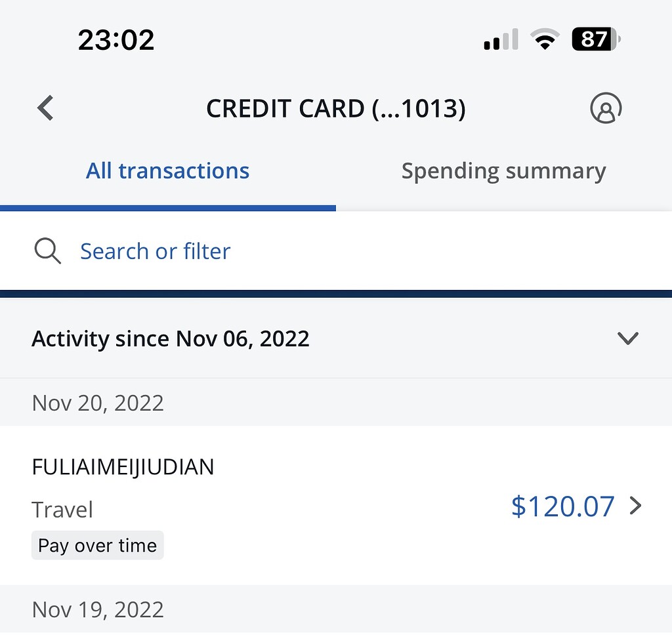The width and height of the screenshot is (672, 635).
Task: Tap the Nov 19, 2022 date header
Action: (x=98, y=609)
